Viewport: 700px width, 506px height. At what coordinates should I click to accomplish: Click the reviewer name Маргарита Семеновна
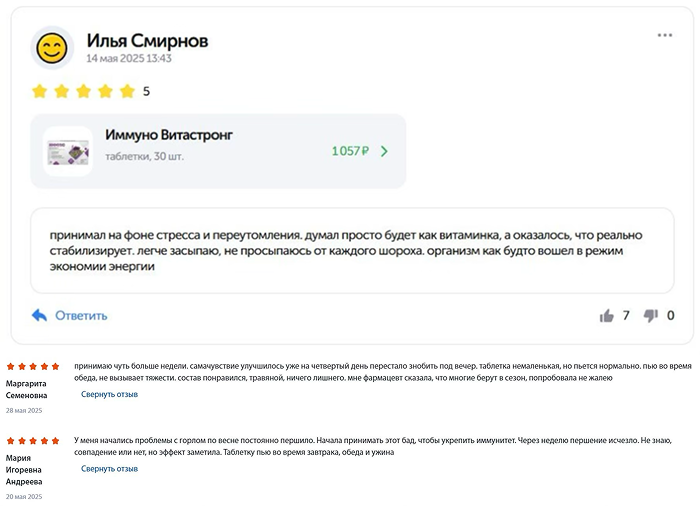[32, 389]
